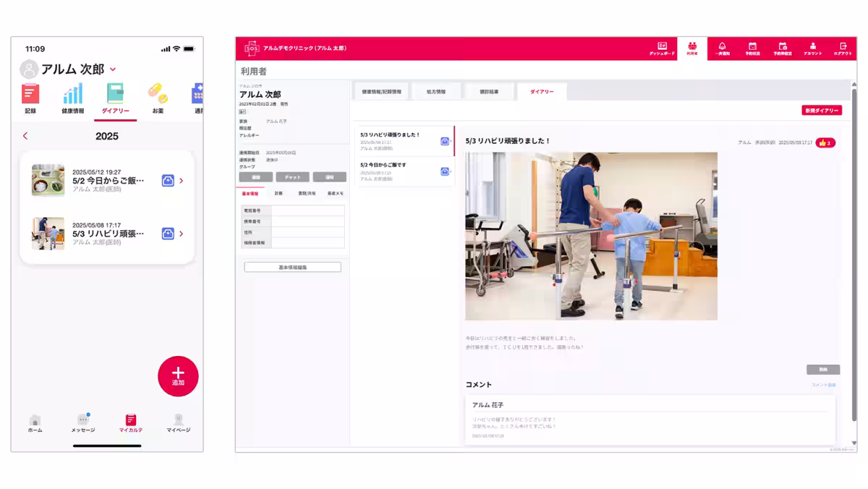Viewport: 868px width, 489px height.
Task: Open the 予約状況 calendar icon
Action: [x=752, y=48]
